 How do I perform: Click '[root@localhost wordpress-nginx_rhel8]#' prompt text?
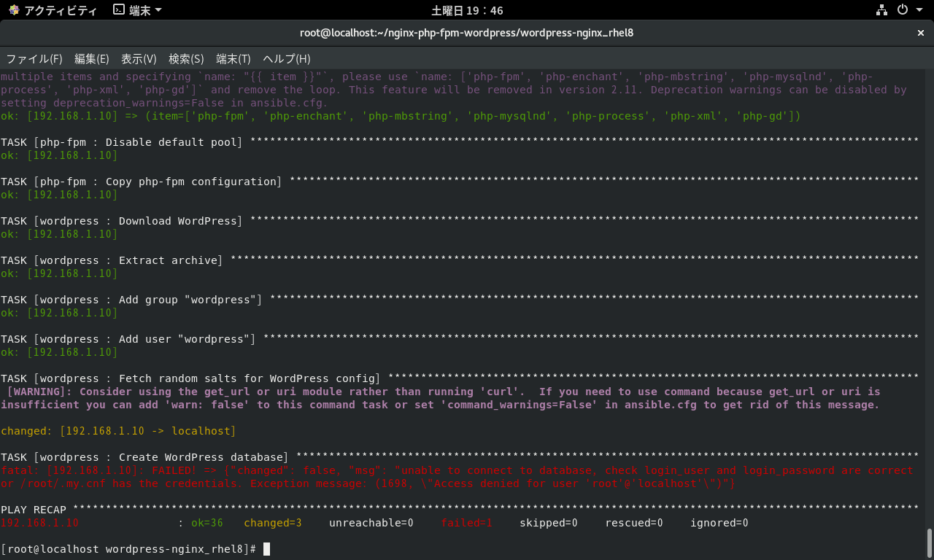(x=128, y=549)
